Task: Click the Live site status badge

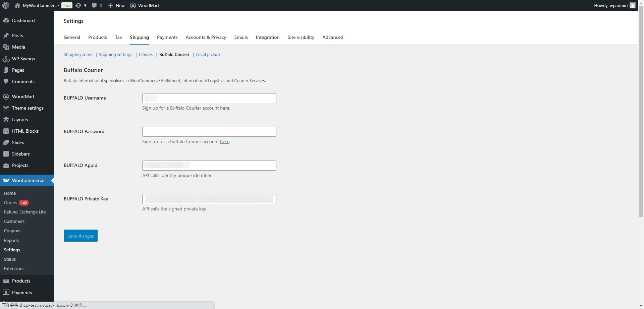Action: point(67,5)
